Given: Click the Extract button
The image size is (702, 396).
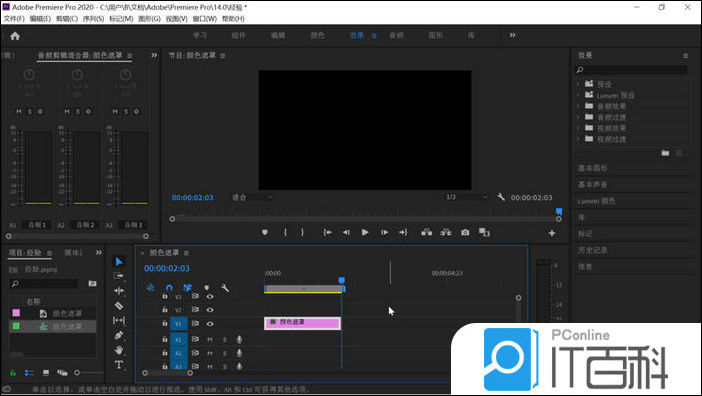Looking at the screenshot, I should 446,232.
